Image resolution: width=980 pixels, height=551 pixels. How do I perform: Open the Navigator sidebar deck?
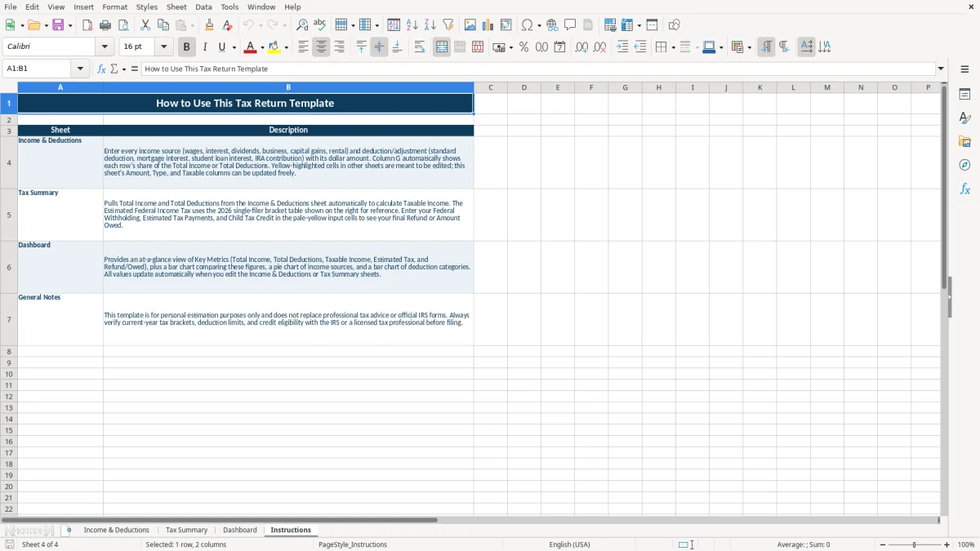[x=964, y=165]
